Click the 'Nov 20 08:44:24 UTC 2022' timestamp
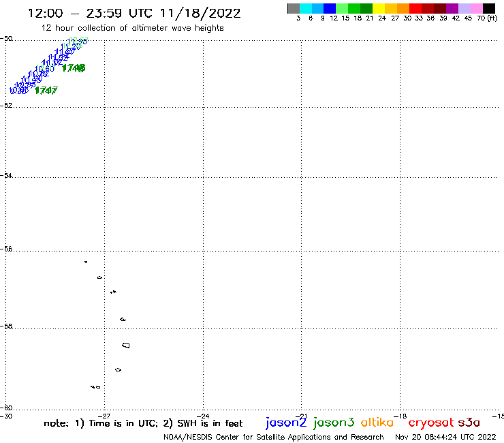 [x=445, y=437]
